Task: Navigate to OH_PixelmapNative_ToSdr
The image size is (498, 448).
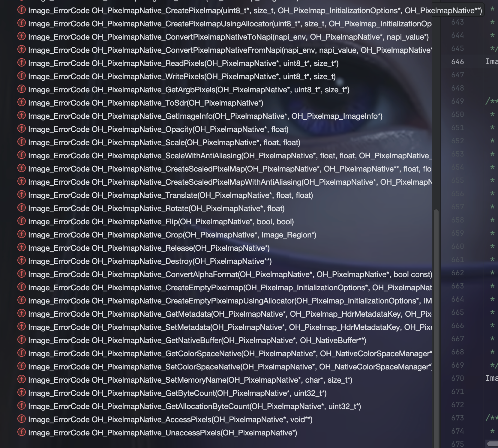Action: pos(146,103)
